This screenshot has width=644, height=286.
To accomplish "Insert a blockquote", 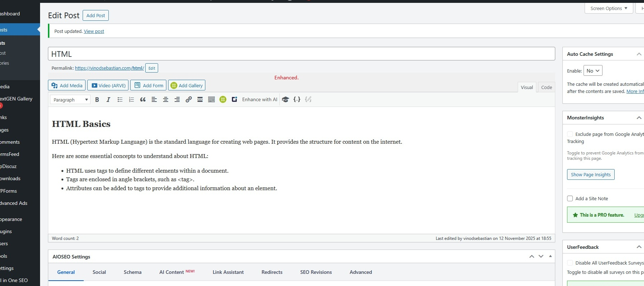I will pyautogui.click(x=143, y=100).
